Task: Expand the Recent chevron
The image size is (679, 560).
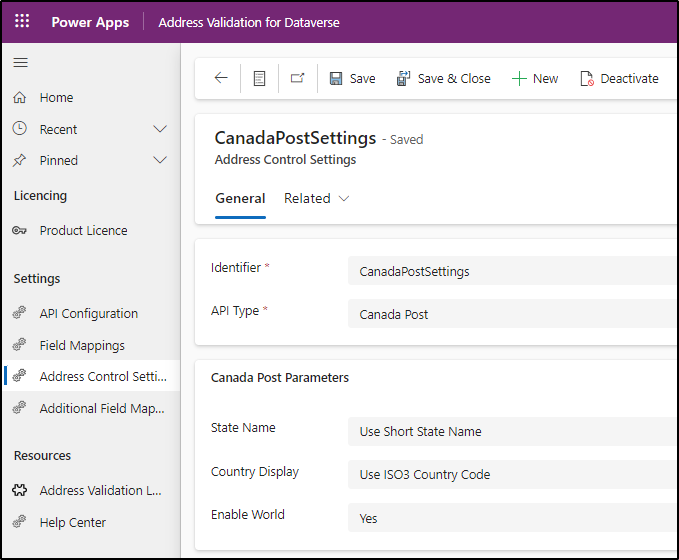Action: coord(159,129)
